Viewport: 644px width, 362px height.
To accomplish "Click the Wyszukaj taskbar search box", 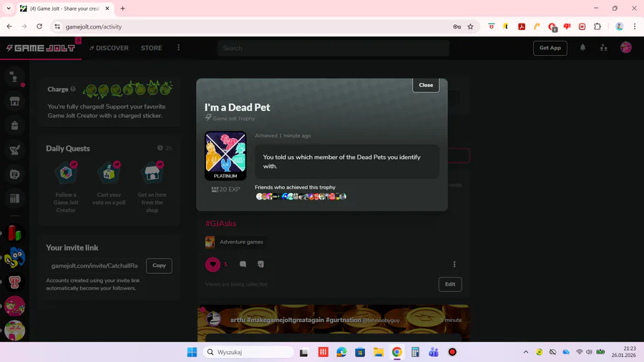I will [249, 352].
